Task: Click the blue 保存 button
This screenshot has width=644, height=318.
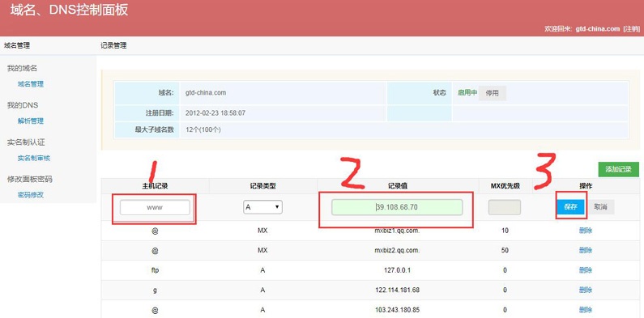Action: (x=571, y=207)
